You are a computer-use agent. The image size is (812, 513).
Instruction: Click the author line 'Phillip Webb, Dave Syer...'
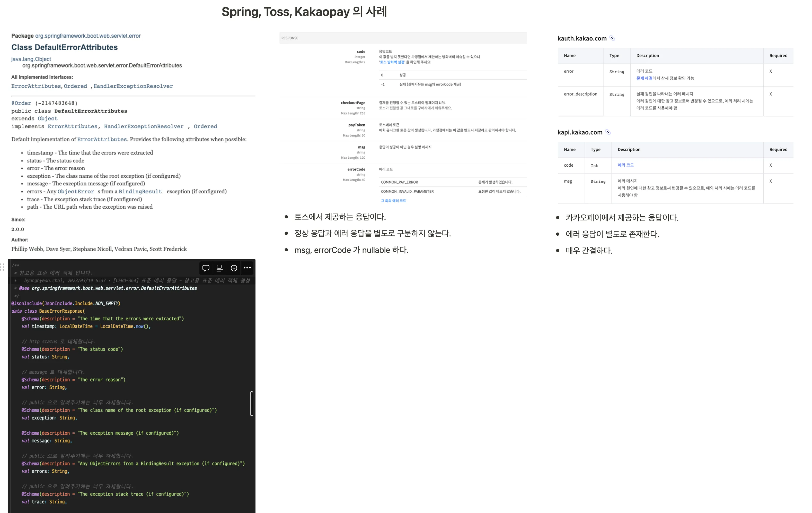[x=99, y=249]
